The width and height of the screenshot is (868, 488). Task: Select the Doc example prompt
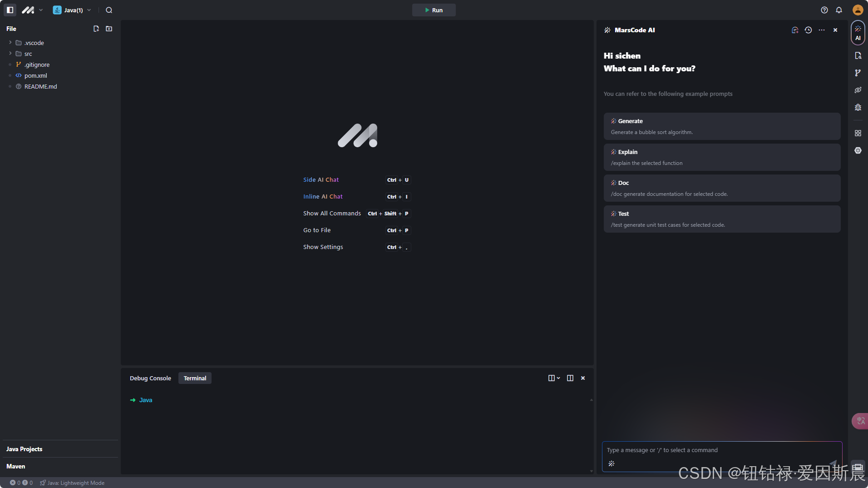click(722, 188)
